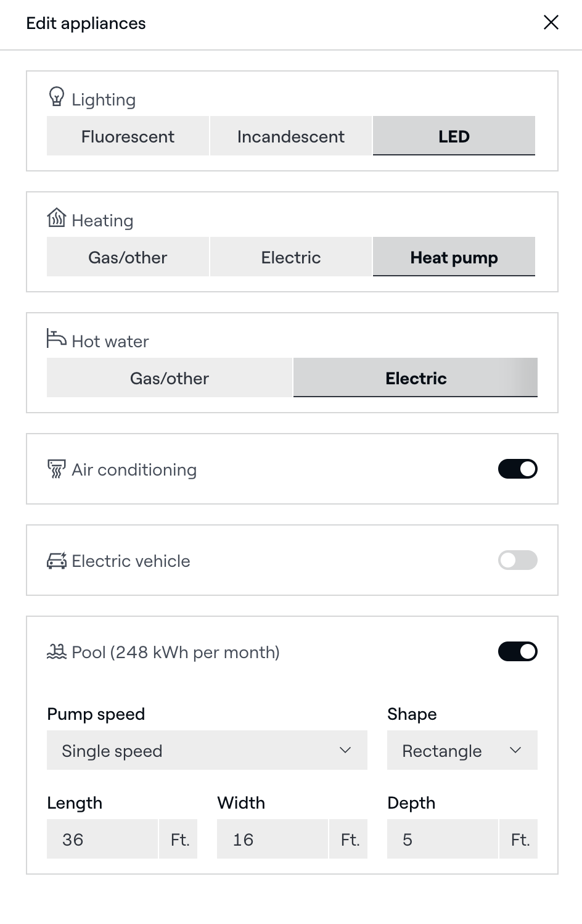
Task: Select Gas/other for Heating
Action: [128, 257]
